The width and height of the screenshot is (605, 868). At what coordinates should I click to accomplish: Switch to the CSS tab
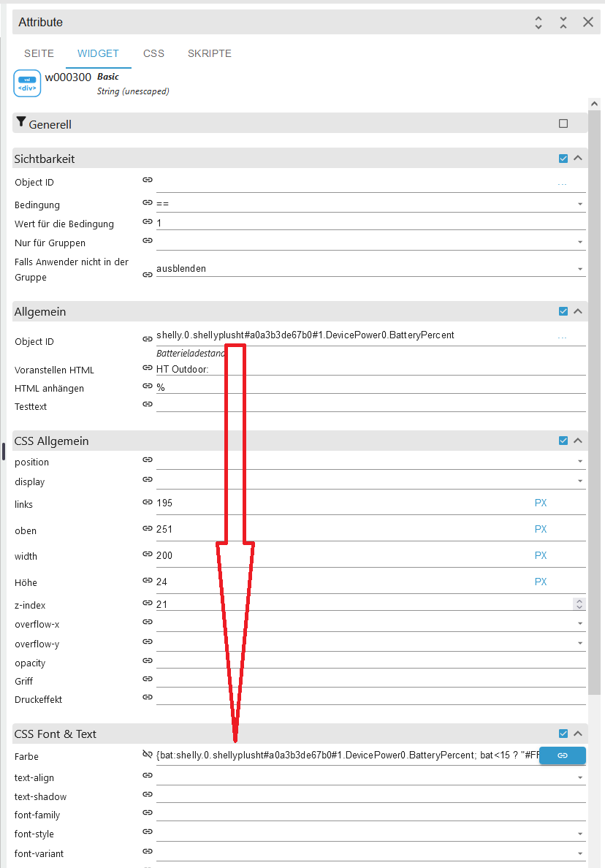pyautogui.click(x=153, y=53)
